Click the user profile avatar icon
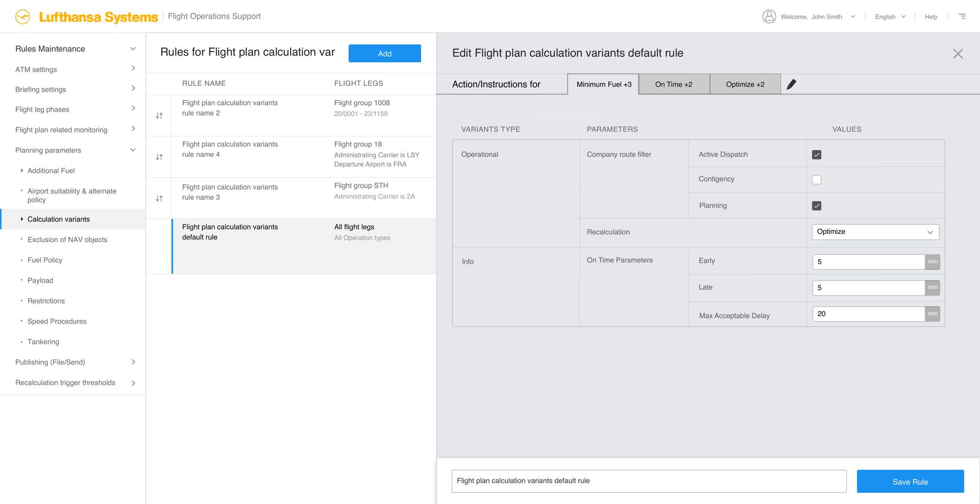 click(769, 17)
